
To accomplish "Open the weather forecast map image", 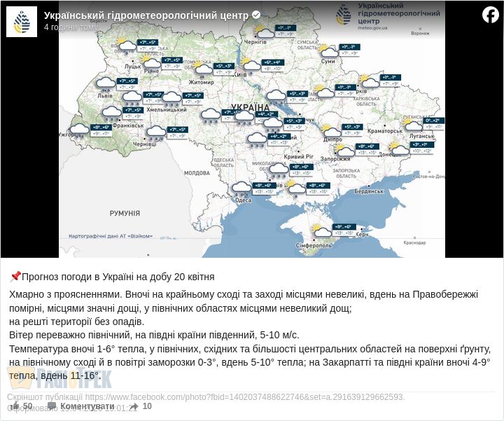I will point(252,140).
